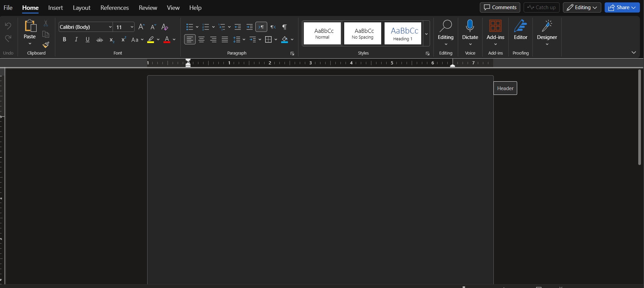Toggle show paragraph marks
The width and height of the screenshot is (644, 288).
click(285, 27)
